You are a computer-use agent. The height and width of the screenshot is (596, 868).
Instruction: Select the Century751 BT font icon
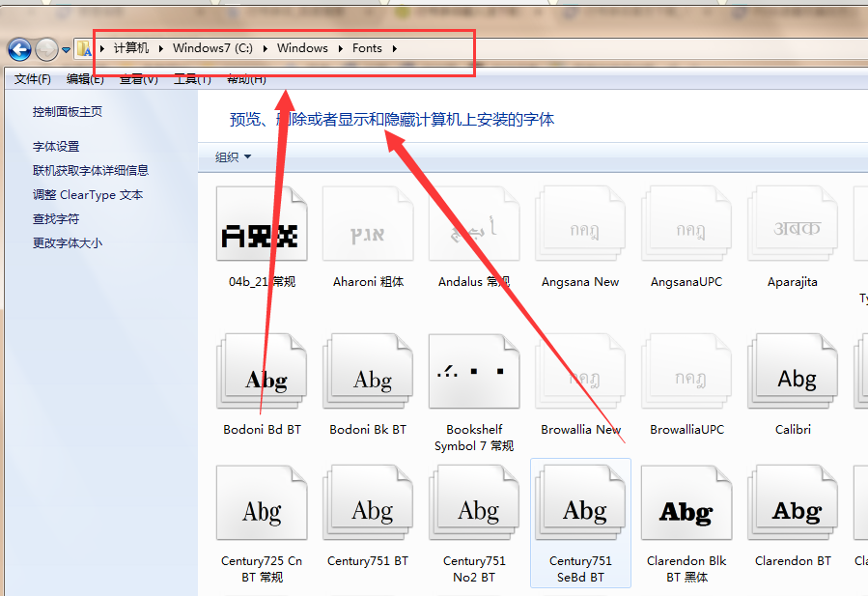coord(368,503)
